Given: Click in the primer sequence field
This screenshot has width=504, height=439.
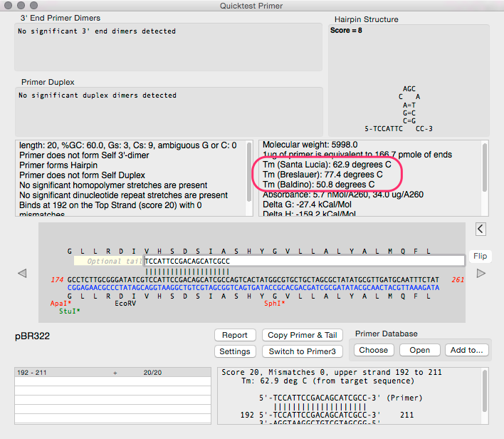Looking at the screenshot, I should pyautogui.click(x=303, y=262).
